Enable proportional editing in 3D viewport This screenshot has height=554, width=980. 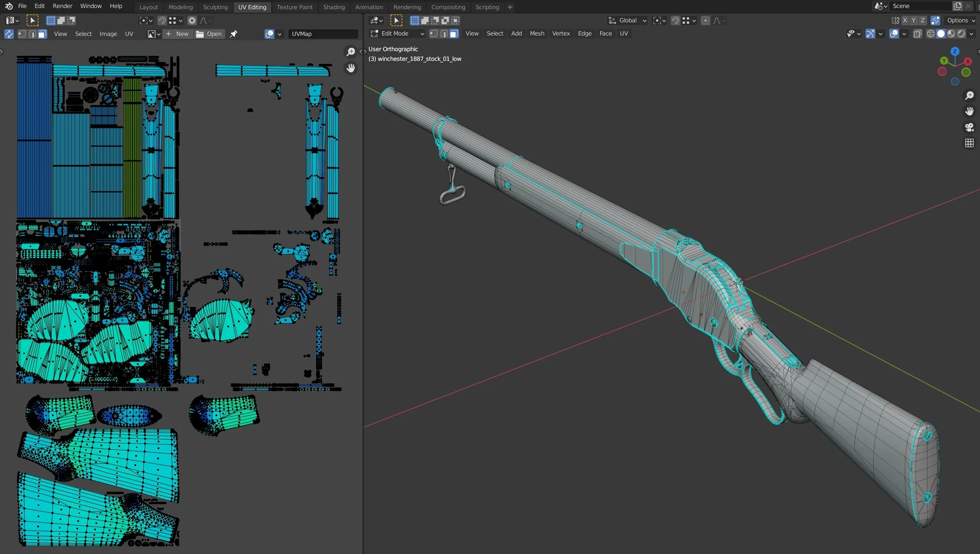pos(705,20)
